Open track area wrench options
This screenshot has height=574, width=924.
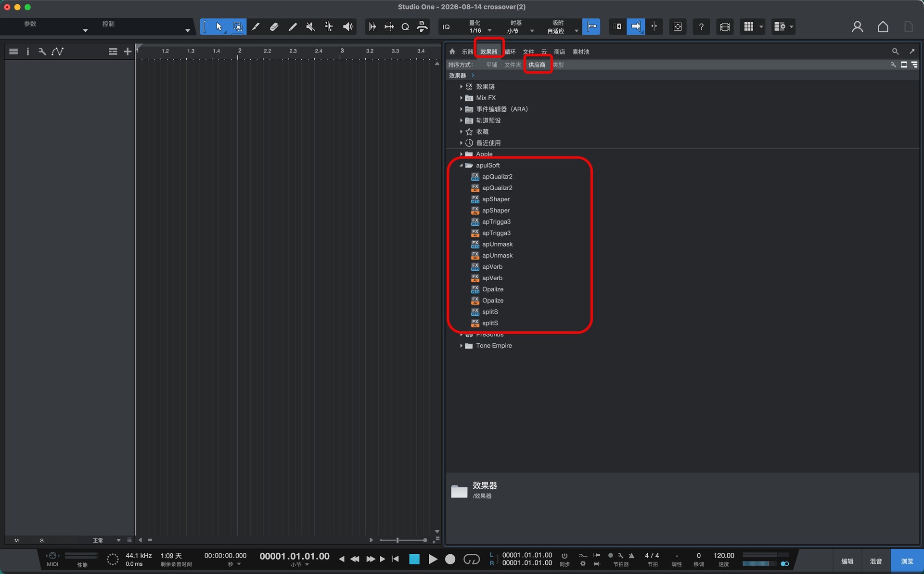click(x=42, y=52)
